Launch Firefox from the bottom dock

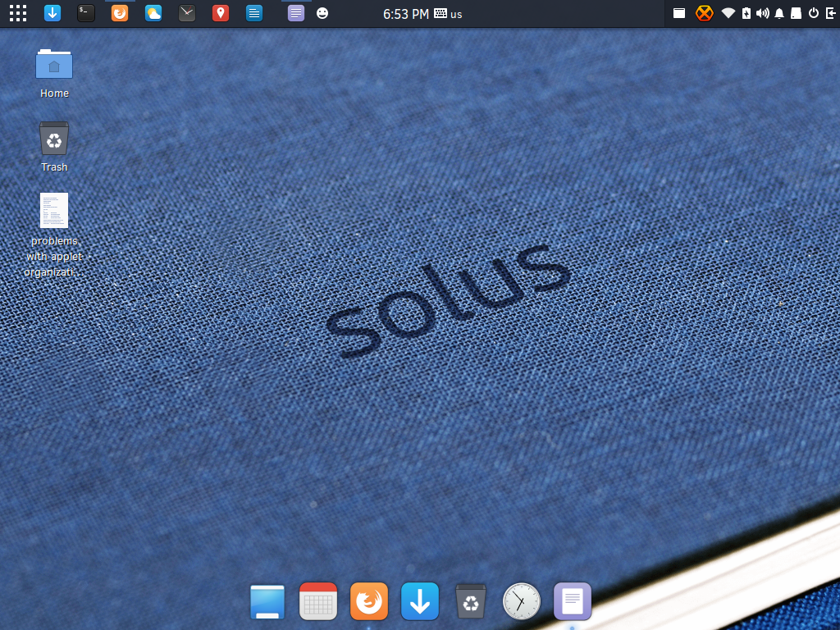(369, 601)
